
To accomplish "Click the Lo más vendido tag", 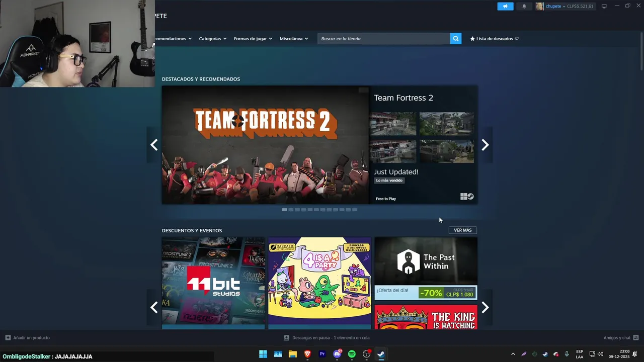I will pyautogui.click(x=389, y=180).
